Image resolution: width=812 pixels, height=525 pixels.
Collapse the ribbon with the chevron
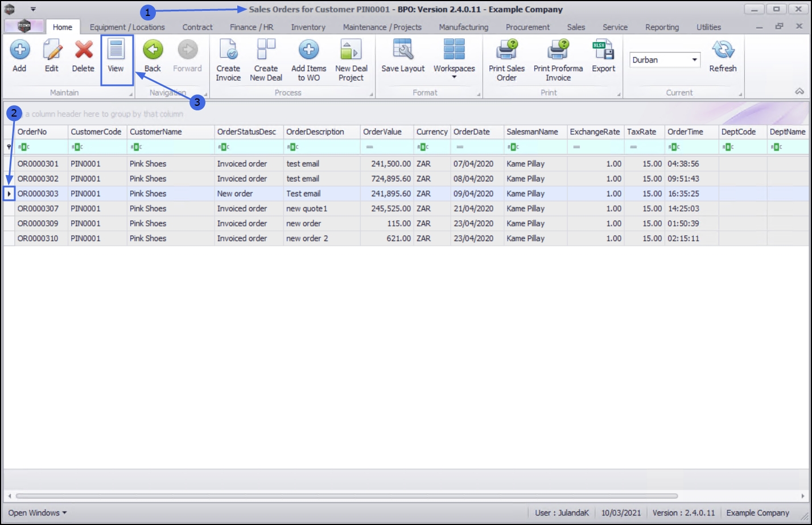[x=799, y=92]
